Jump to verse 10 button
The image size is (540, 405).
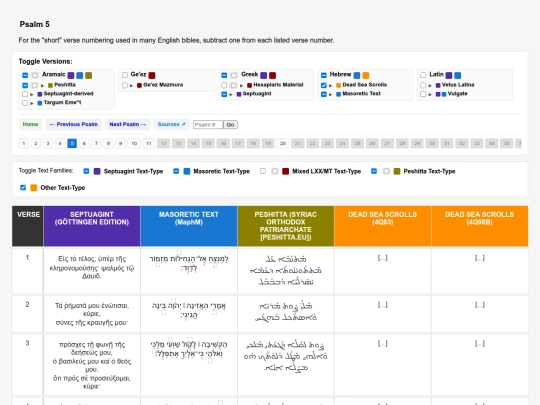tap(134, 143)
